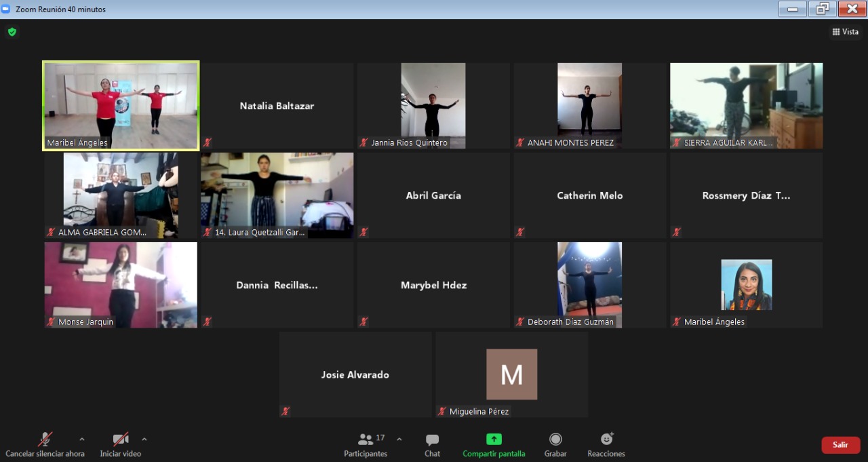
Task: Unmute microphone with Cancelar silenciar ahora
Action: (45, 440)
